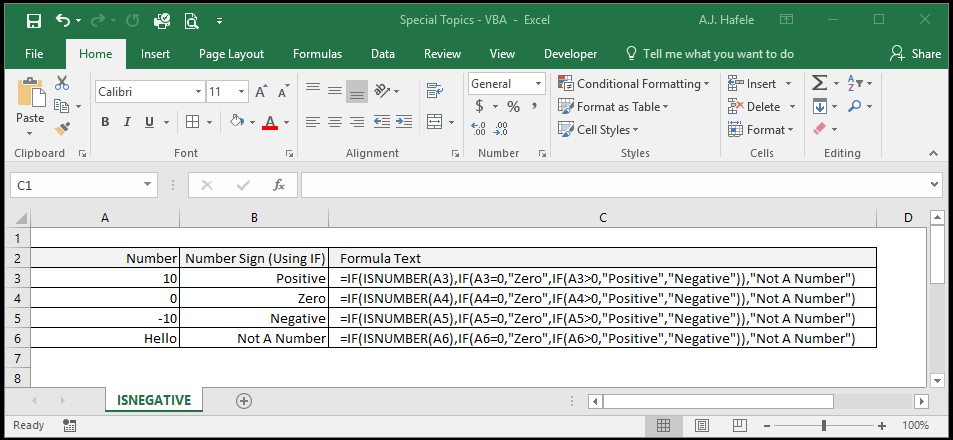953x440 pixels.
Task: Switch to the Developer tab
Action: point(570,54)
